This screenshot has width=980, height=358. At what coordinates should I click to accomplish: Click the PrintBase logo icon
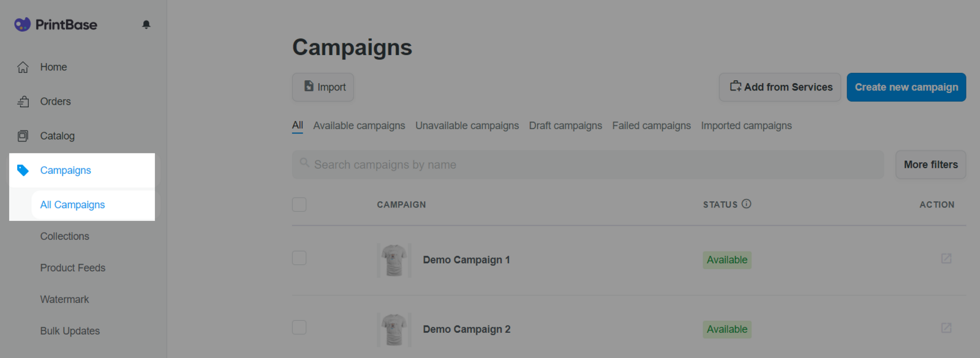point(23,24)
